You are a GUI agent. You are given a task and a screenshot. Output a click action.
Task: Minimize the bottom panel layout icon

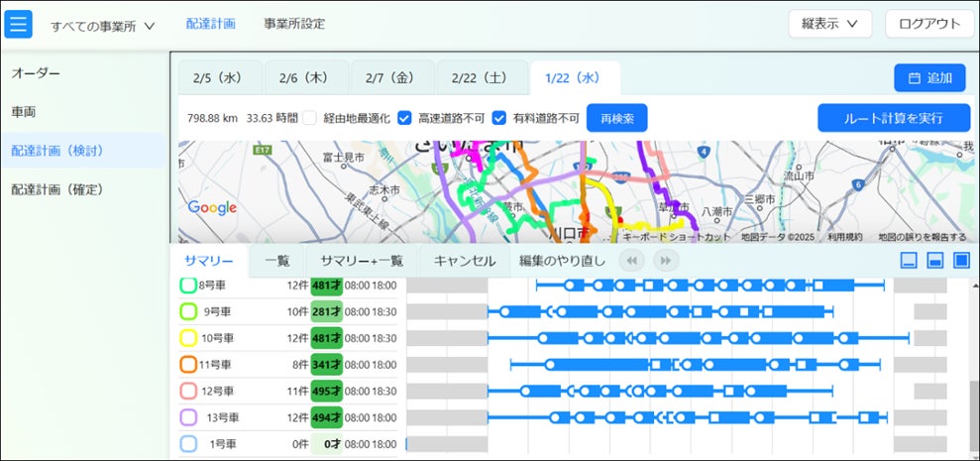coord(908,261)
